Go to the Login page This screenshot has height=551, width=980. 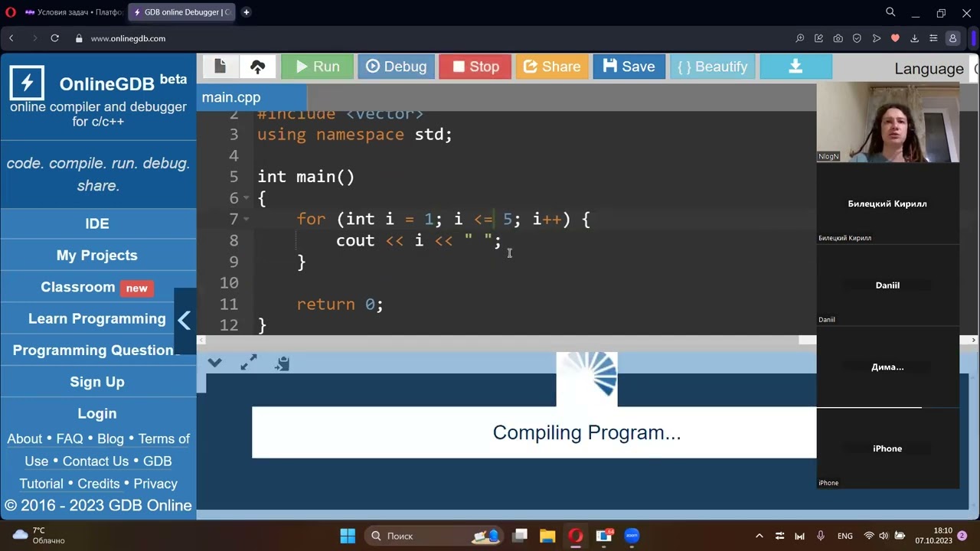pos(97,413)
